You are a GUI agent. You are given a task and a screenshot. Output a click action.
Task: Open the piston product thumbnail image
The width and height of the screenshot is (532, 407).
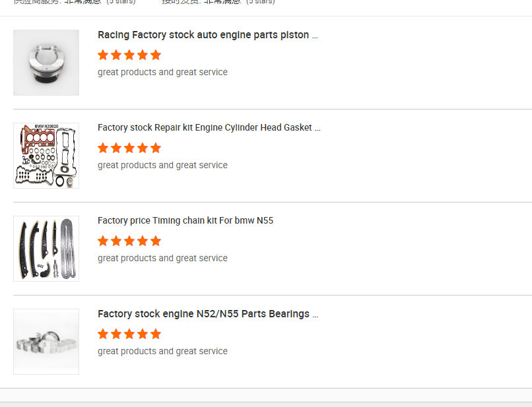point(46,63)
